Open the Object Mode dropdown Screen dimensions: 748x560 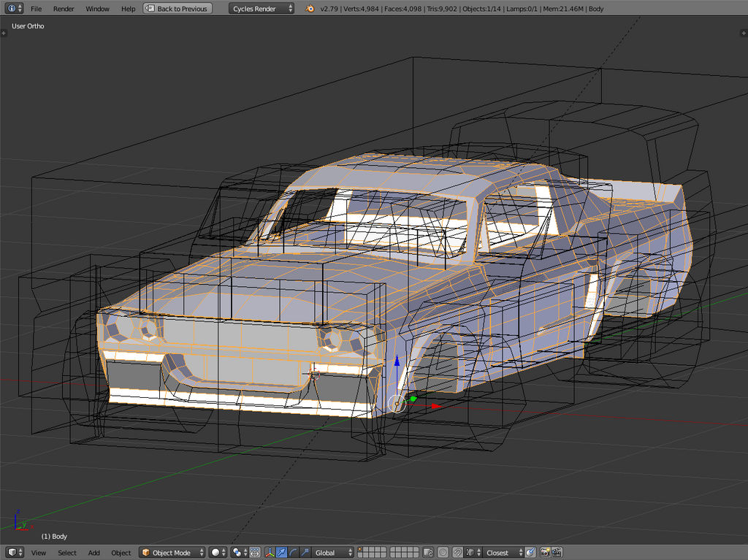(172, 553)
